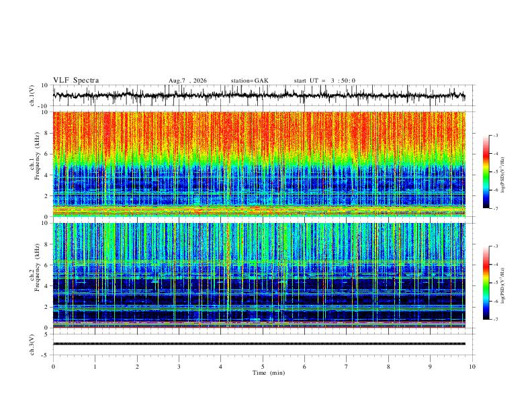Screen dimensions: 532x411
Task: Click the lower color bar legend
Action: point(486,283)
